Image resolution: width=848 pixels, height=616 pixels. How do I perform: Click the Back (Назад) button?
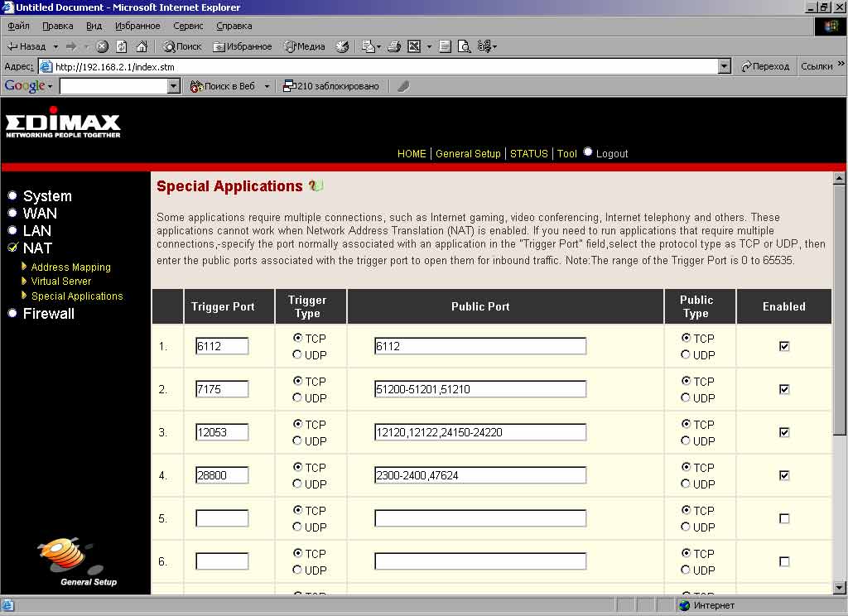click(x=26, y=46)
